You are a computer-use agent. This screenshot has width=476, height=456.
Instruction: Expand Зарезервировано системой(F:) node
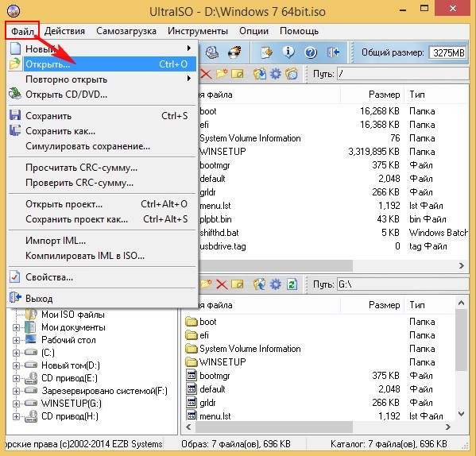[16, 391]
